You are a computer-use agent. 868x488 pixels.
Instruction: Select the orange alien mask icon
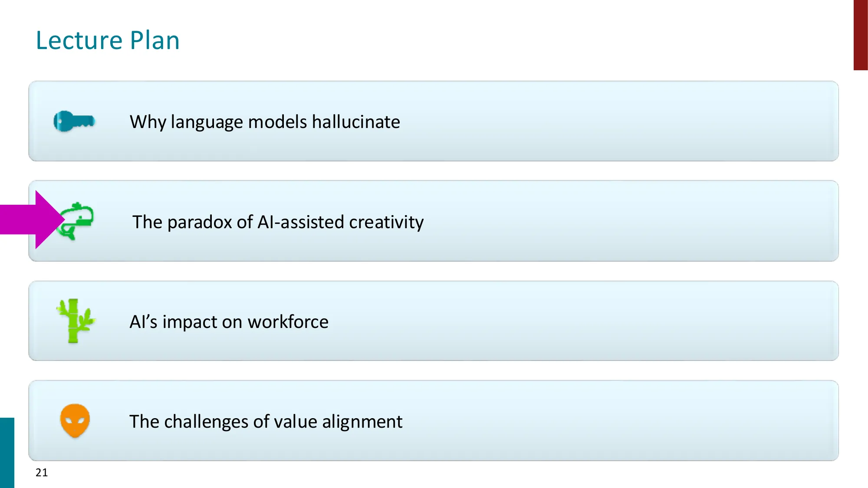tap(75, 420)
